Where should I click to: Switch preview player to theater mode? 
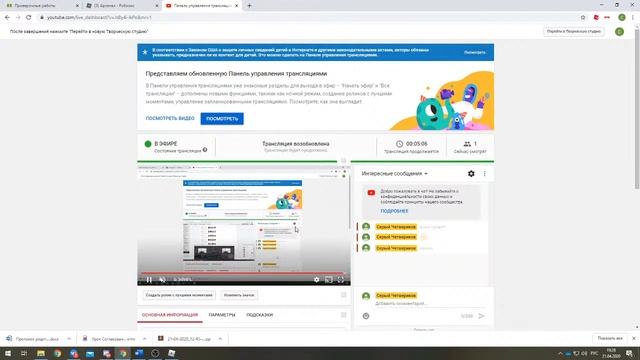pos(329,280)
